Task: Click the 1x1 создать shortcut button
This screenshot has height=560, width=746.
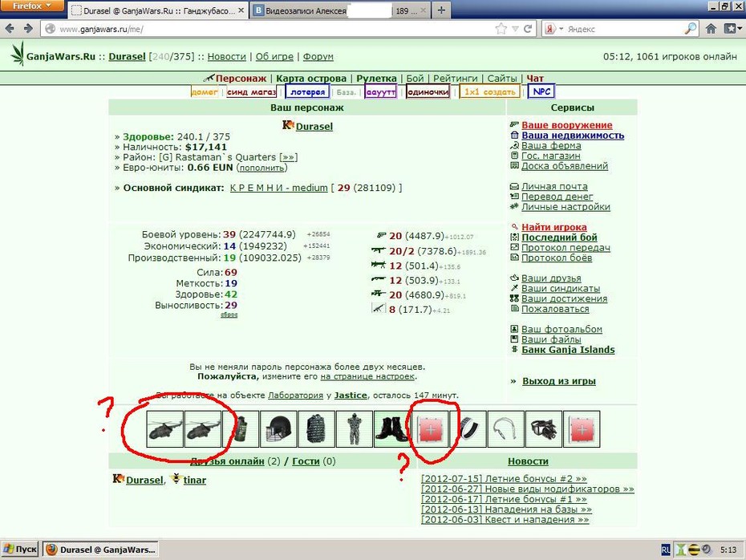Action: tap(490, 91)
